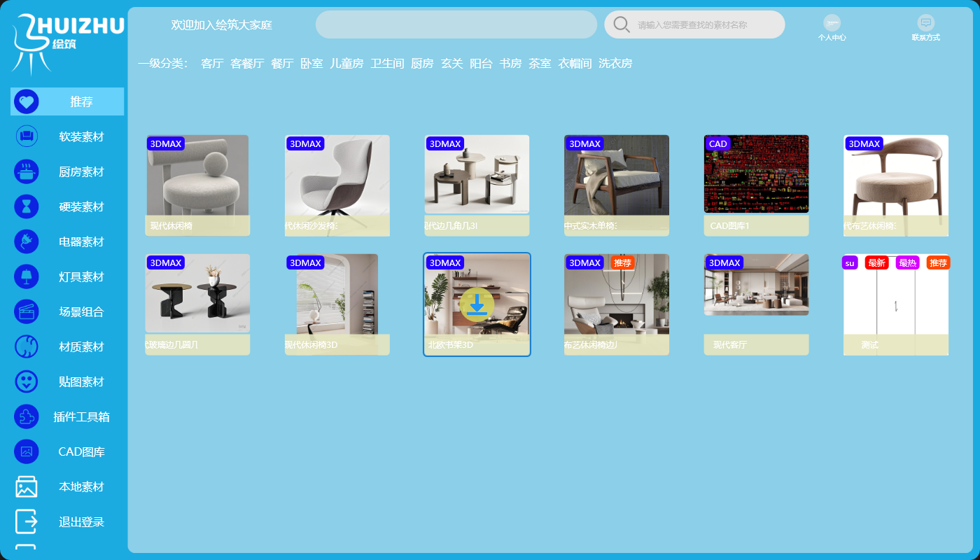Click the heart icon beside 推荐
This screenshot has width=980, height=560.
(x=27, y=102)
